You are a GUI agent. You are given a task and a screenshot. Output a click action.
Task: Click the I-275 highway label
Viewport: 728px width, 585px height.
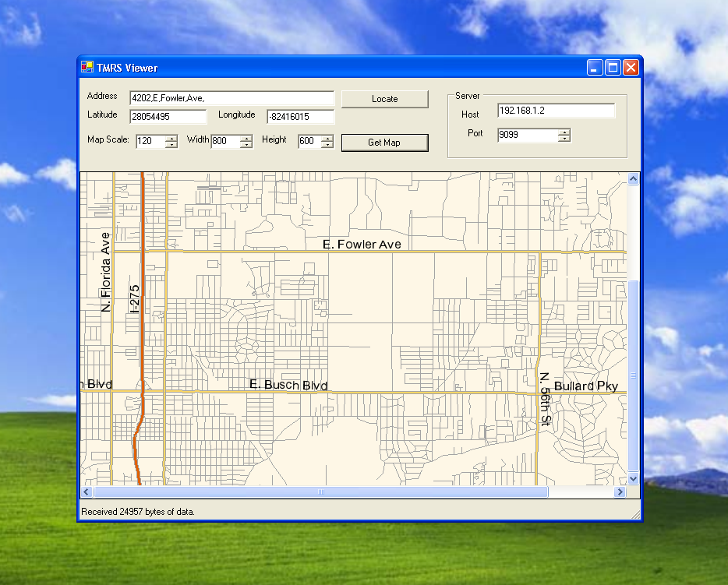[135, 299]
